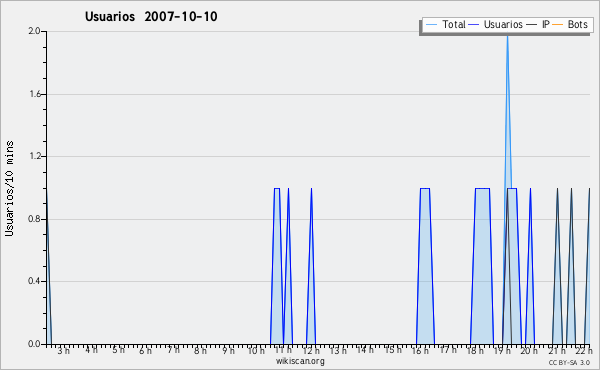Click the '17 h' x-axis label

click(x=448, y=350)
